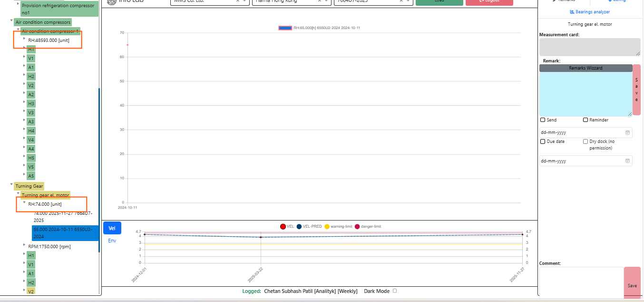Toggle the warning-limit yellow legend marker
The image size is (644, 302).
327,226
